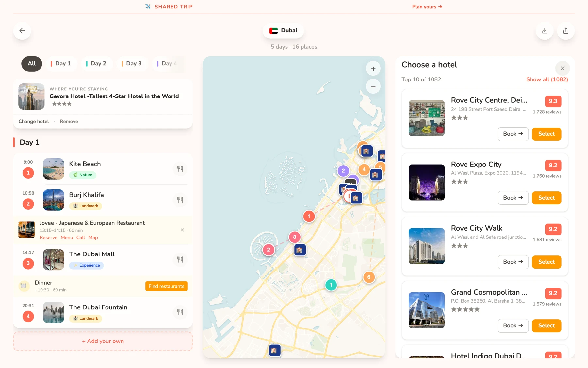Viewport: 588px width, 368px height.
Task: Click the pink number 2 marker on Palm Jumeirah
Action: 269,250
